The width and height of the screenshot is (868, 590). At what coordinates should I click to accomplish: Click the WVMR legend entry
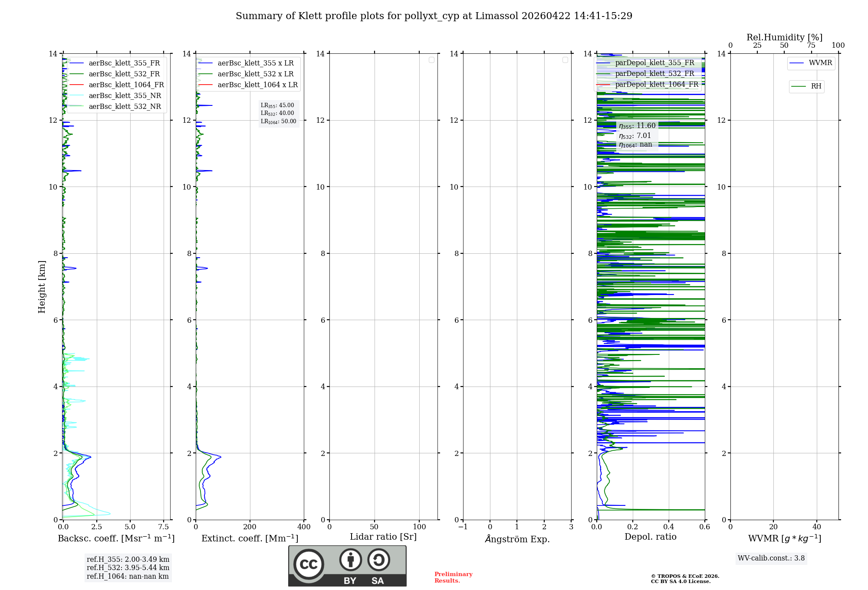820,63
